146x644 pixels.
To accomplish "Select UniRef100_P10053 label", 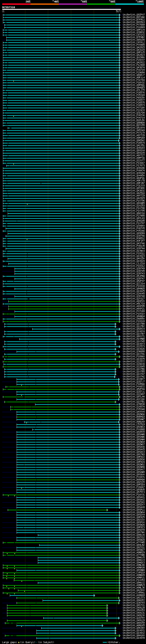I will (134, 580).
